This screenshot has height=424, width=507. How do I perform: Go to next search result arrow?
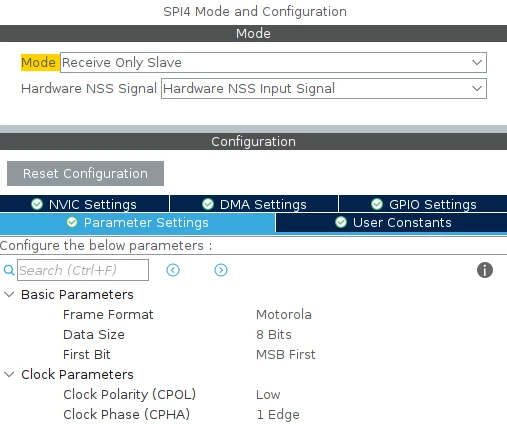(x=221, y=270)
